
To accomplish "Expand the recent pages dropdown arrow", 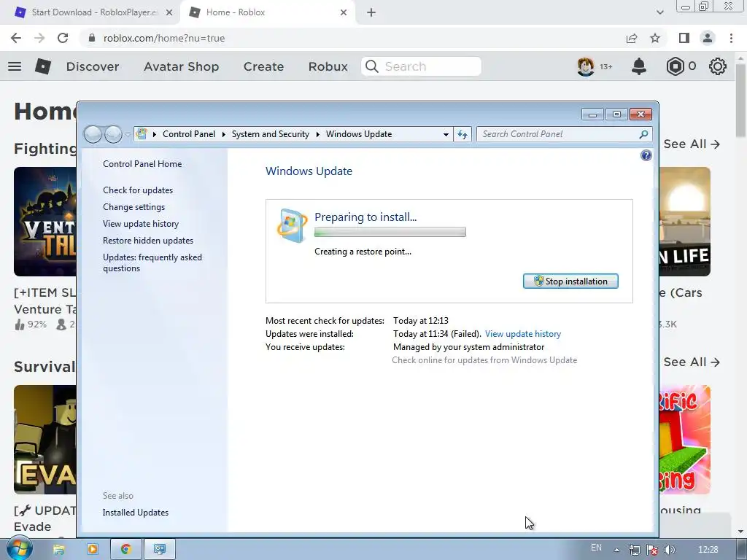I will [127, 134].
